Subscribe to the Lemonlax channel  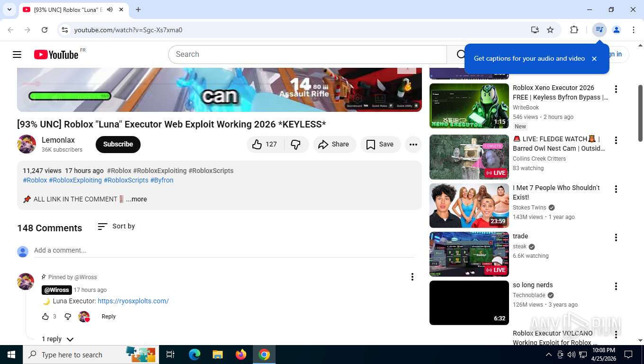click(118, 145)
